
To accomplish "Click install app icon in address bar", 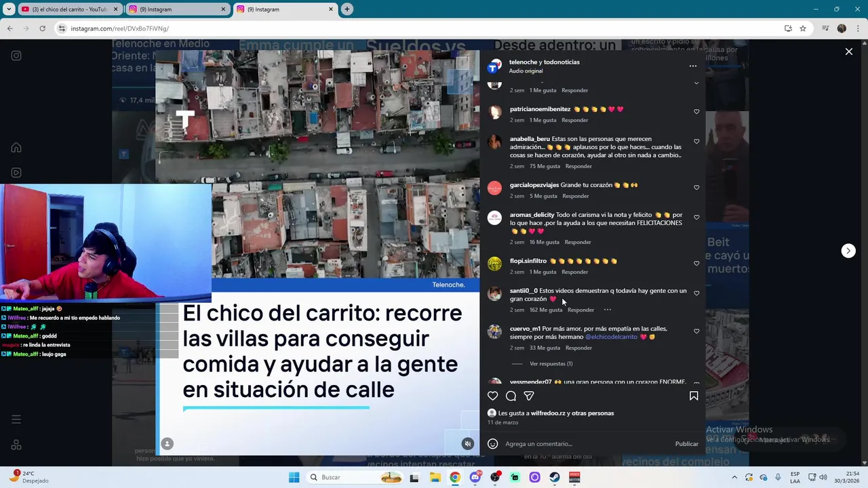I will [x=788, y=28].
